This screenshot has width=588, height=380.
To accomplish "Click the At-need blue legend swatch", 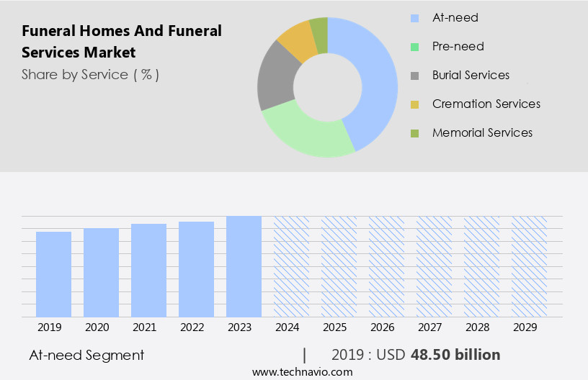I will click(x=414, y=18).
